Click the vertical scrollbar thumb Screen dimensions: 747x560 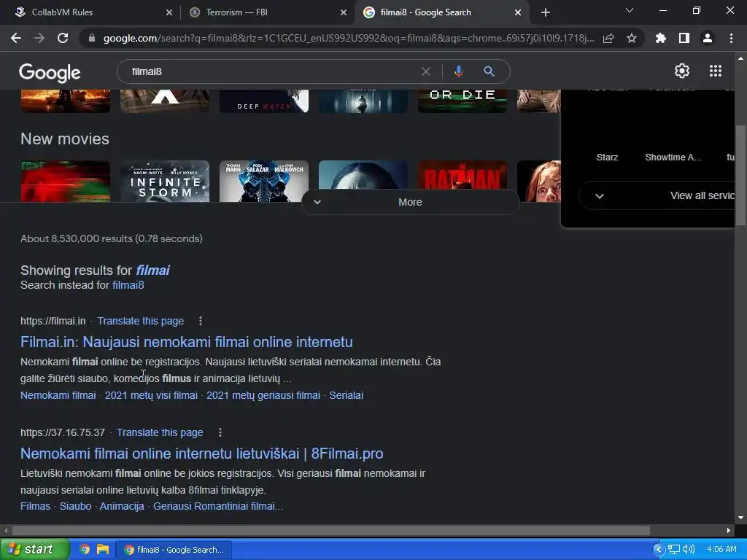point(740,175)
